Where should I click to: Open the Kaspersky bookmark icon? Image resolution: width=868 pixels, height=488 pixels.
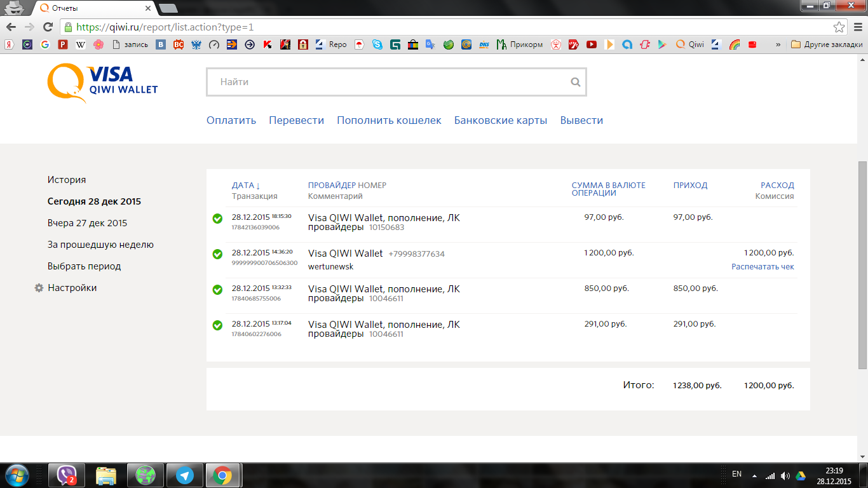[268, 44]
